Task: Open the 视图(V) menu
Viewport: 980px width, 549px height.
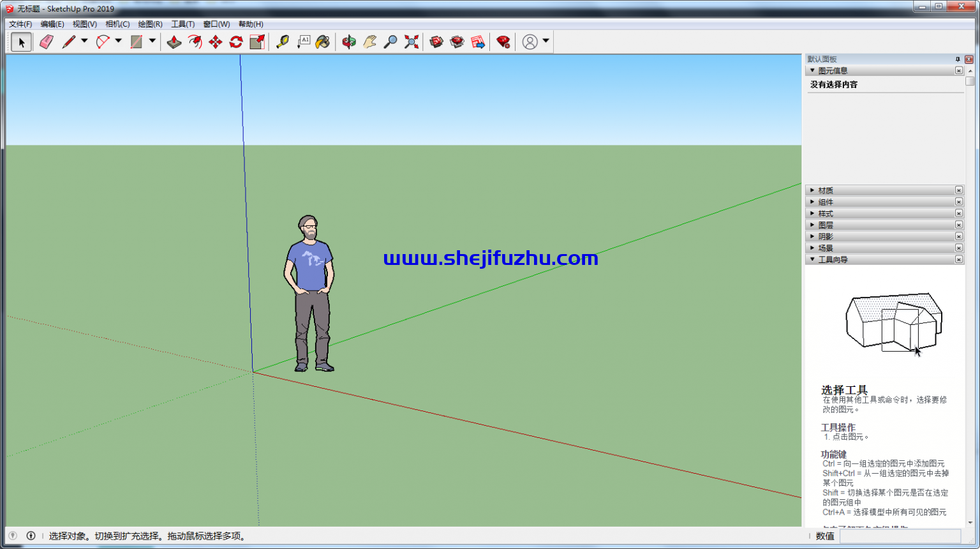Action: pos(85,24)
